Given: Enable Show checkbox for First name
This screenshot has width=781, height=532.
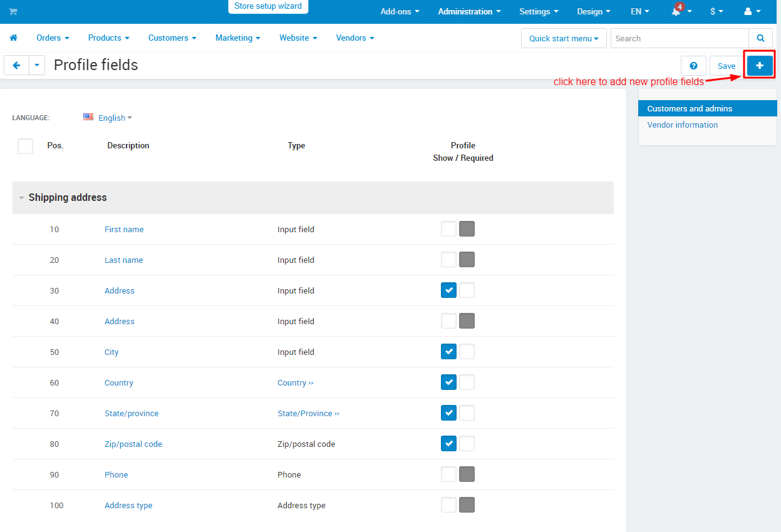Looking at the screenshot, I should click(449, 229).
